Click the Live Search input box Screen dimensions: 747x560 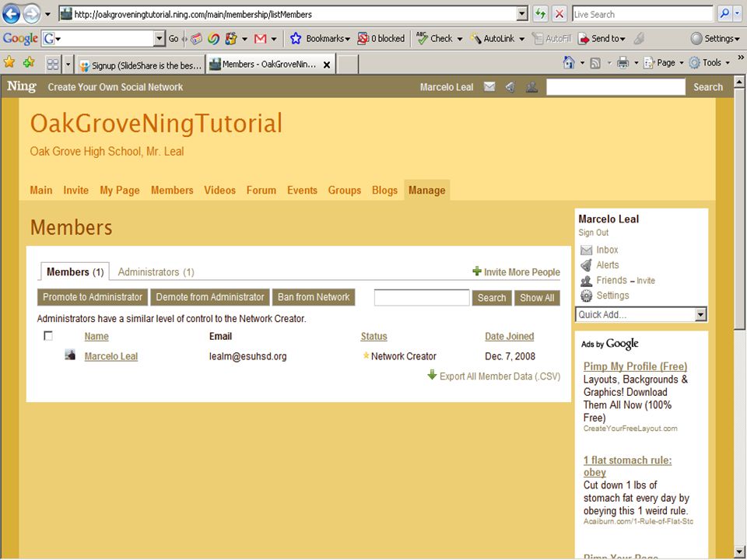point(642,14)
